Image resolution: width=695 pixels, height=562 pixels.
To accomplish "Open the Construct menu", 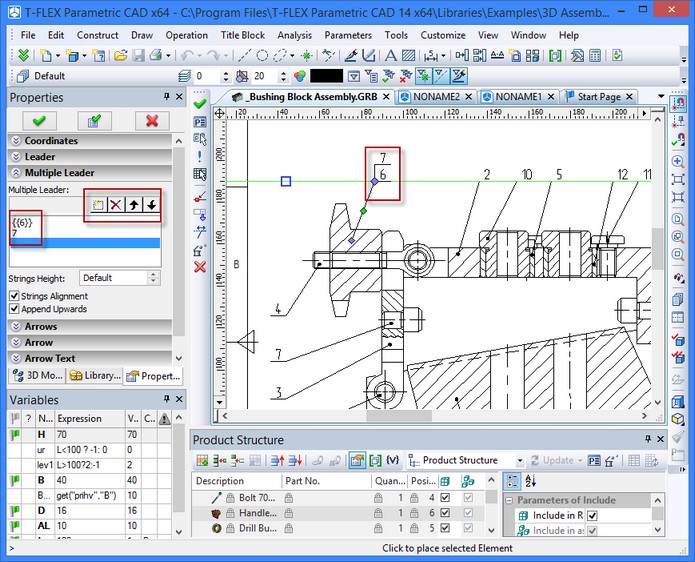I will pyautogui.click(x=98, y=35).
